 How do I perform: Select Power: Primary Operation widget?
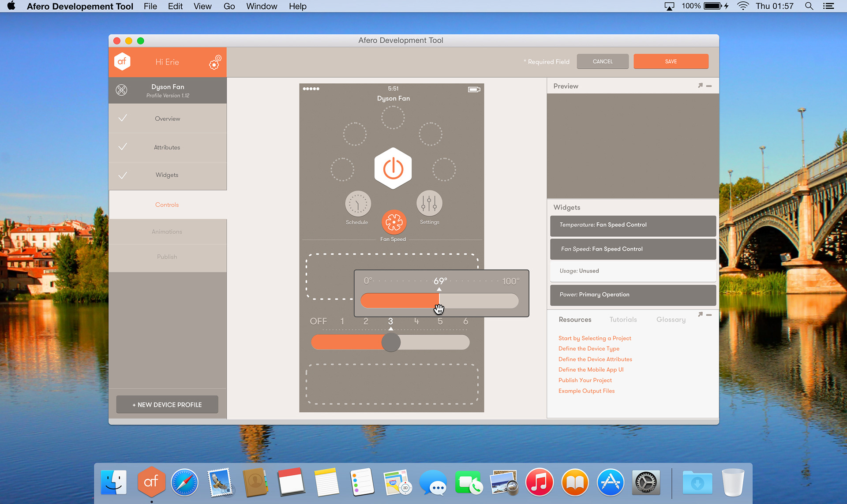[633, 295]
